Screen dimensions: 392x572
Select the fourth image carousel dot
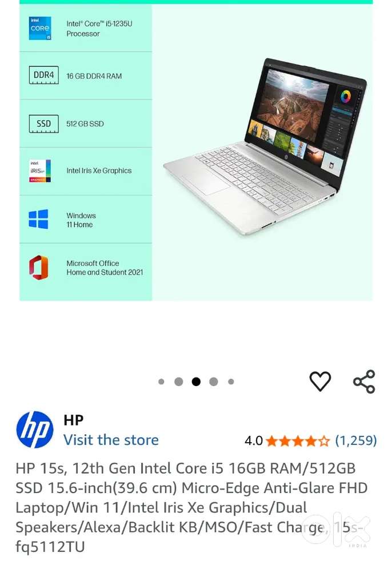(x=214, y=382)
